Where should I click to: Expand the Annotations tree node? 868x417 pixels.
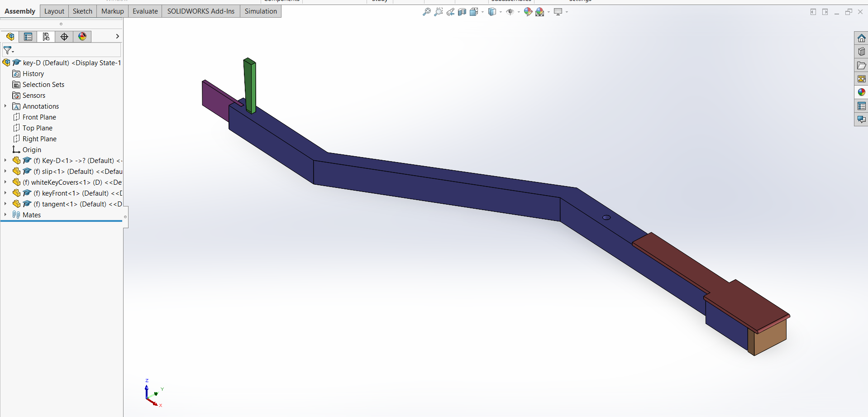click(x=5, y=106)
